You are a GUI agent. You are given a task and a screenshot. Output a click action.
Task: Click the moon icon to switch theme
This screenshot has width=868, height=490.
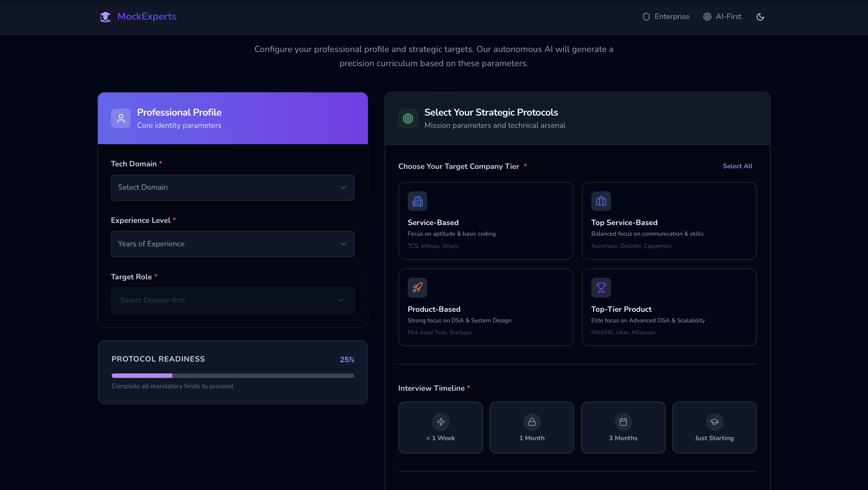[760, 16]
